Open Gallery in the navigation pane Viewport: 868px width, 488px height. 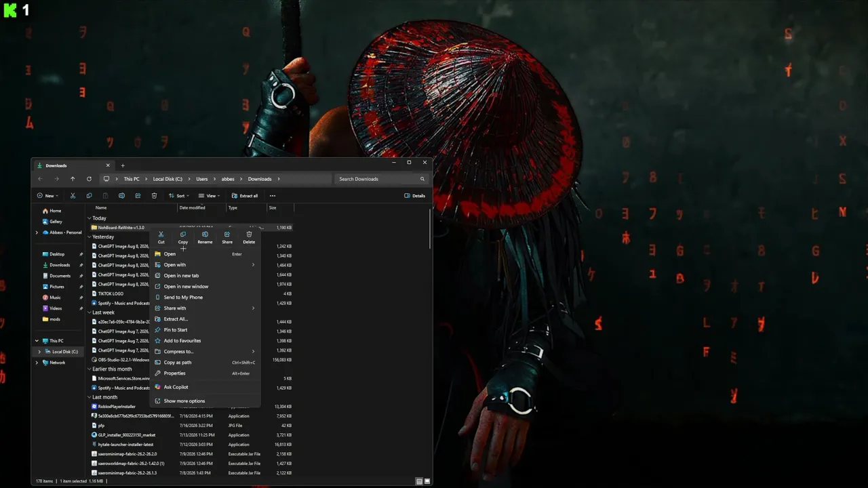click(x=56, y=222)
